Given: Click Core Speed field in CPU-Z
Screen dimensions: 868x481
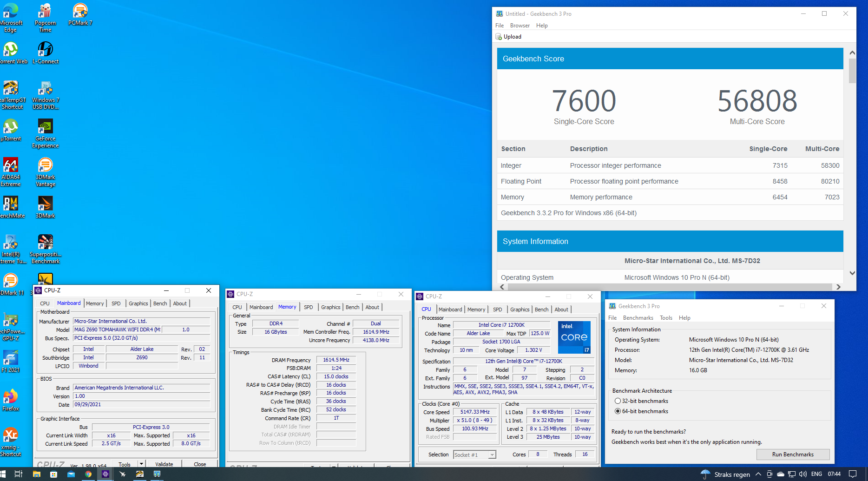Looking at the screenshot, I should tap(475, 412).
